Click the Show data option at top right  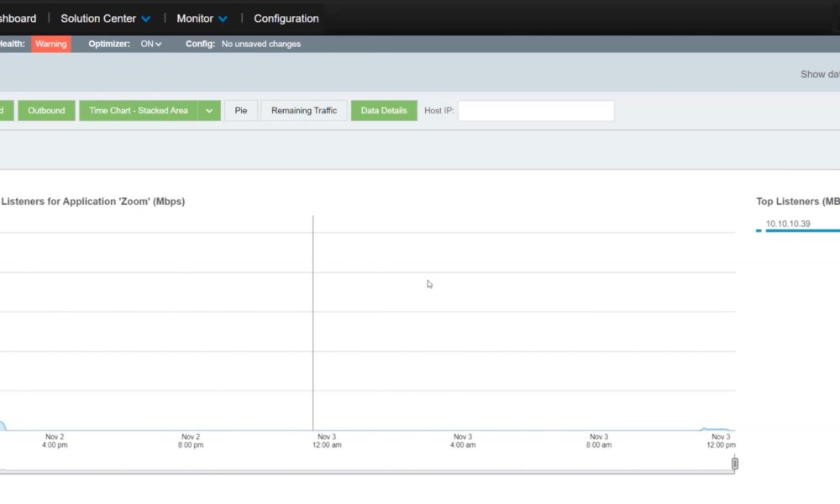point(819,74)
